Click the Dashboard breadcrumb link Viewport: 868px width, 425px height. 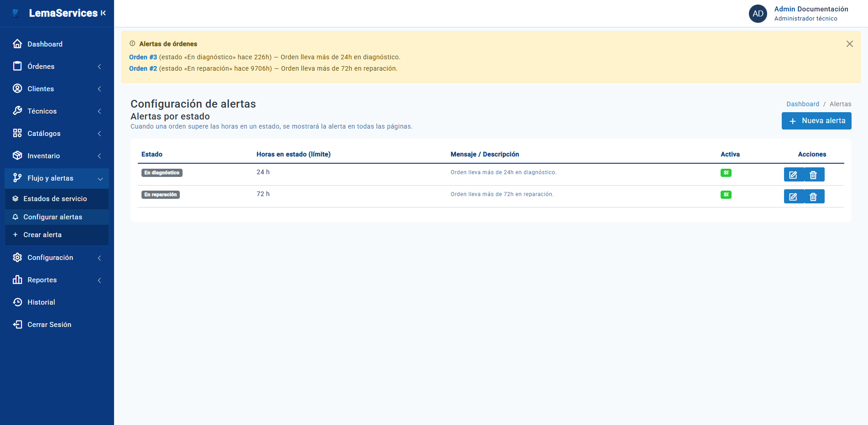coord(802,104)
